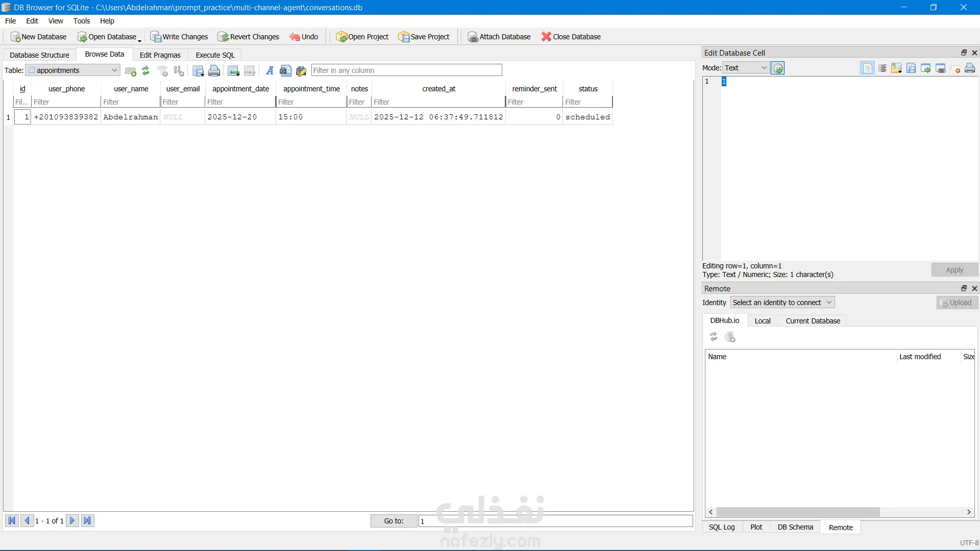The height and width of the screenshot is (551, 980).
Task: Click Write Changes button
Action: [x=179, y=37]
